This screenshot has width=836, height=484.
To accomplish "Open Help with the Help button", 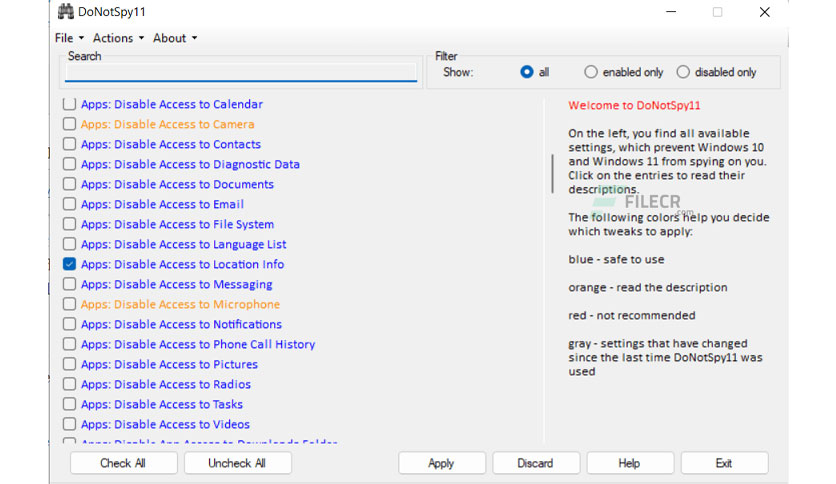I will point(630,463).
